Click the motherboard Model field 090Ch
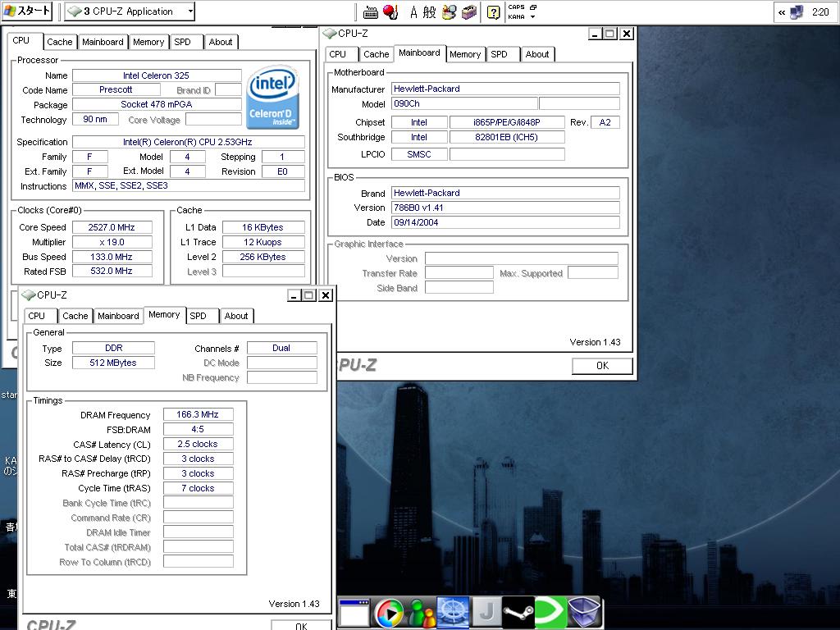 (464, 103)
